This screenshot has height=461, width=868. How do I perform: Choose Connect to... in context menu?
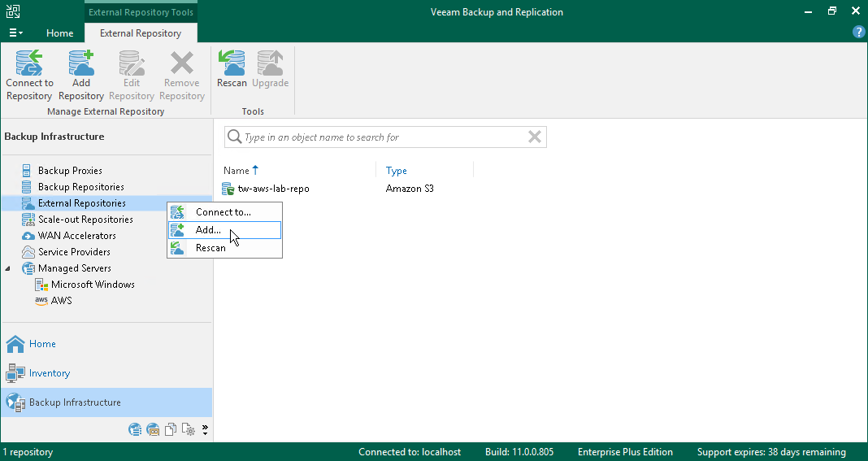click(223, 212)
